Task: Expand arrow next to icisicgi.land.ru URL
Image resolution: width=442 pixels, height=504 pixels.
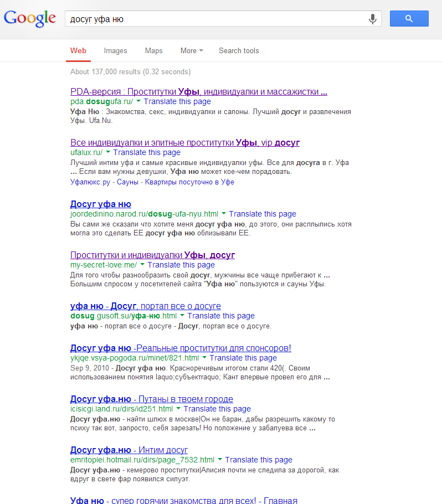Action: (x=178, y=408)
